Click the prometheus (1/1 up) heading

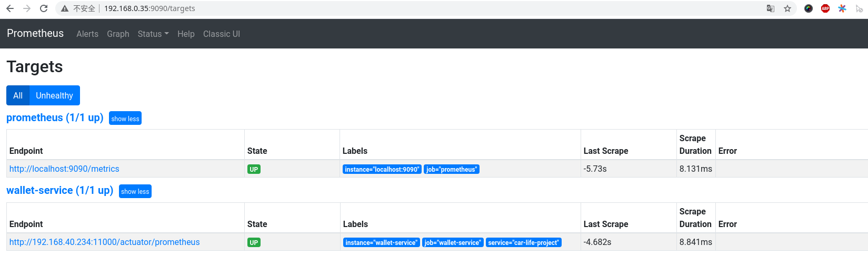55,117
